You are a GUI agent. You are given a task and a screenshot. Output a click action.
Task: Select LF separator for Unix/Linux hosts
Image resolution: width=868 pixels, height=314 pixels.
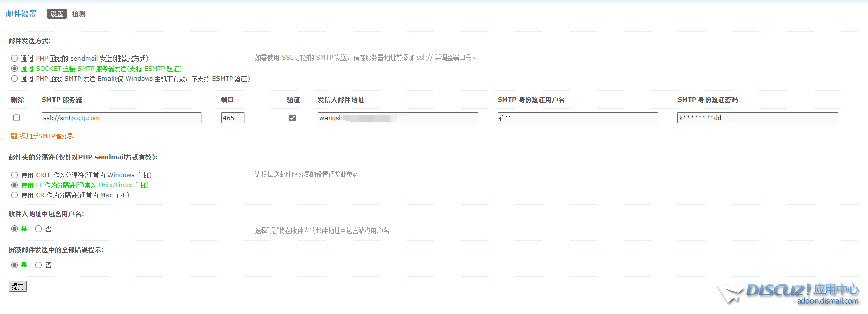(15, 185)
